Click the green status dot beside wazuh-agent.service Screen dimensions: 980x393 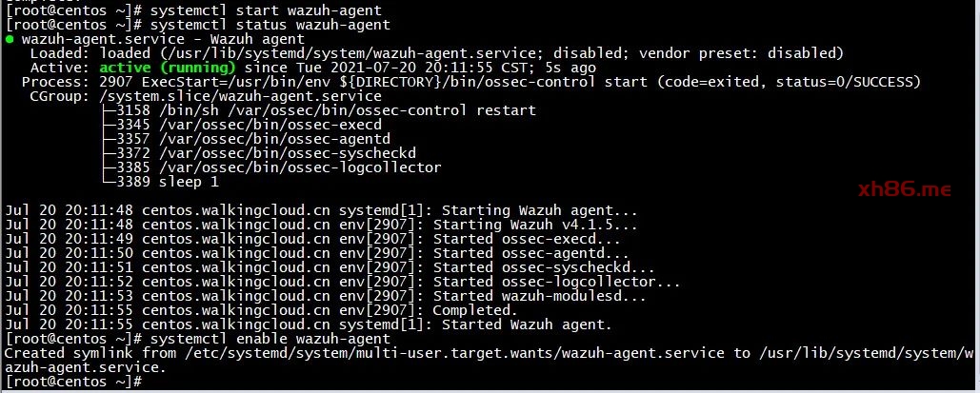10,39
